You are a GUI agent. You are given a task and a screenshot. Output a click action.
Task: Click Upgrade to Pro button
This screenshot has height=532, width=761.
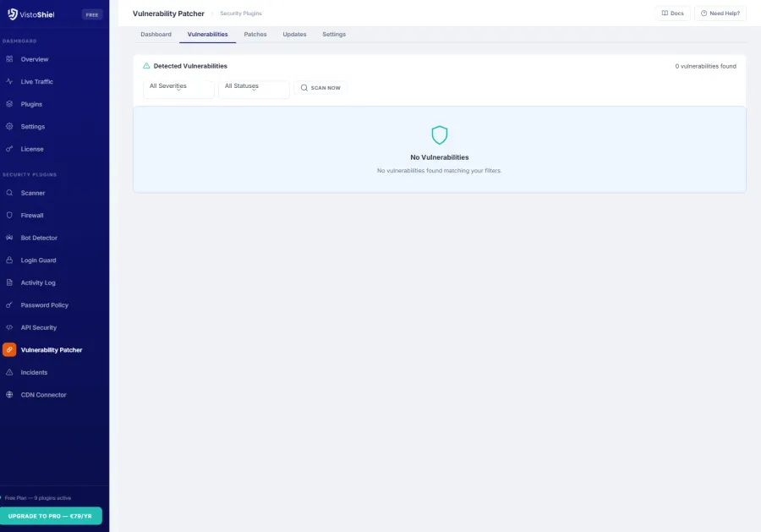click(51, 516)
